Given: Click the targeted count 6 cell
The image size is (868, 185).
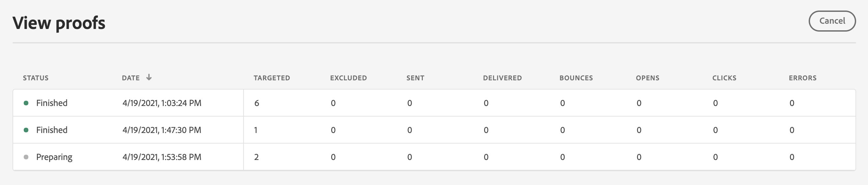Looking at the screenshot, I should tap(257, 103).
